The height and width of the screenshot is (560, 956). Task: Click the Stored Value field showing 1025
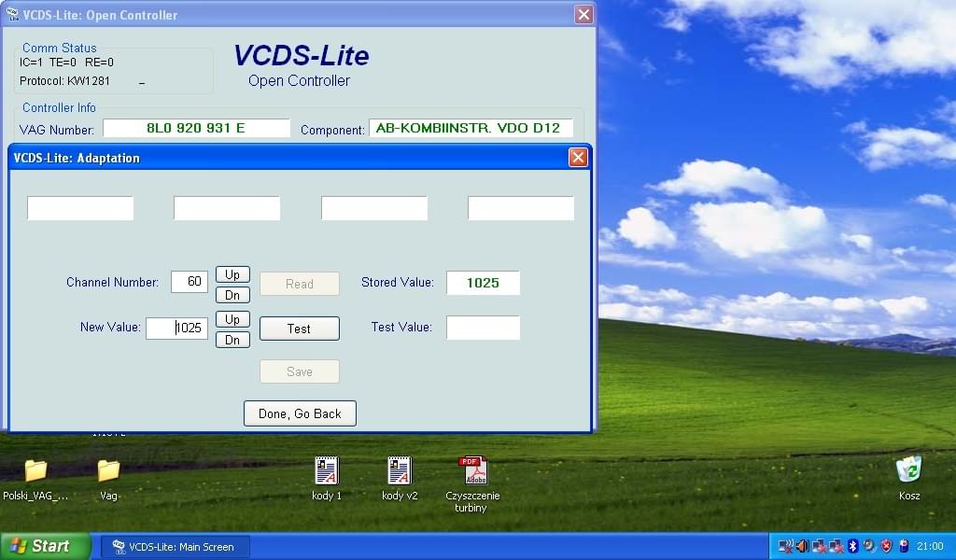483,283
